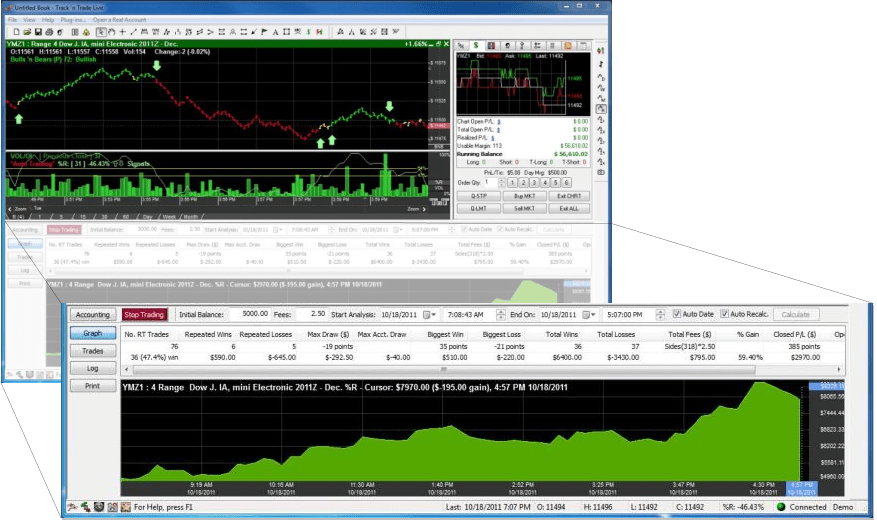
Task: Select the hand pan tool in the toolbar
Action: pyautogui.click(x=111, y=32)
